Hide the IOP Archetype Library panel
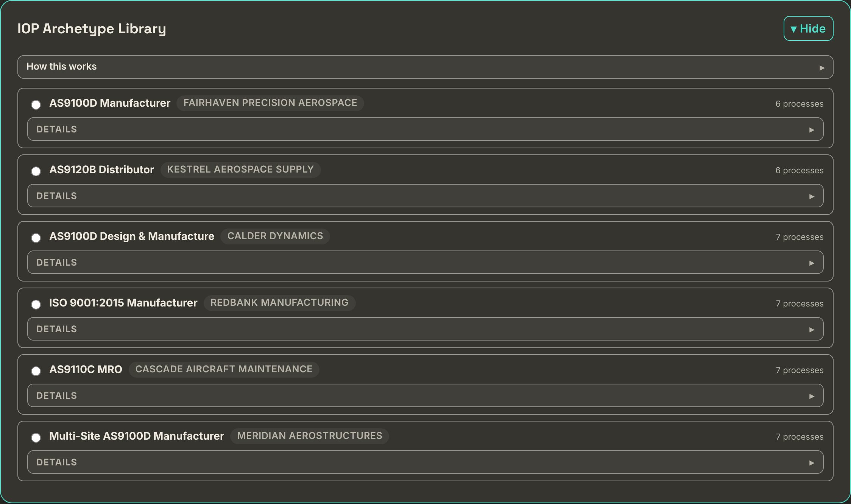 [808, 28]
